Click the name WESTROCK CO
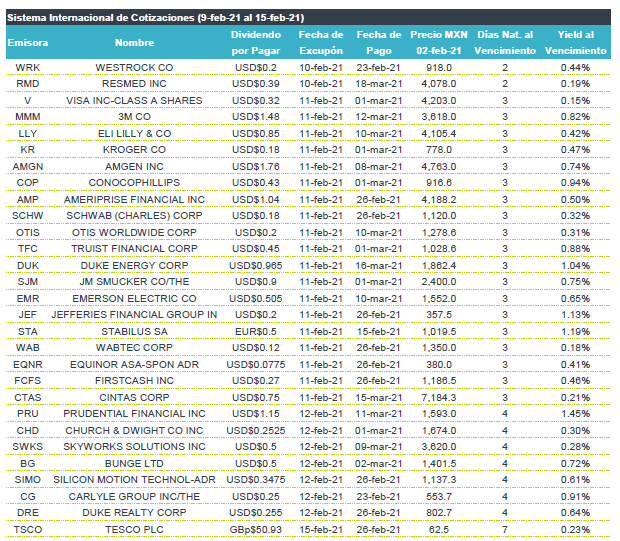 pos(134,68)
